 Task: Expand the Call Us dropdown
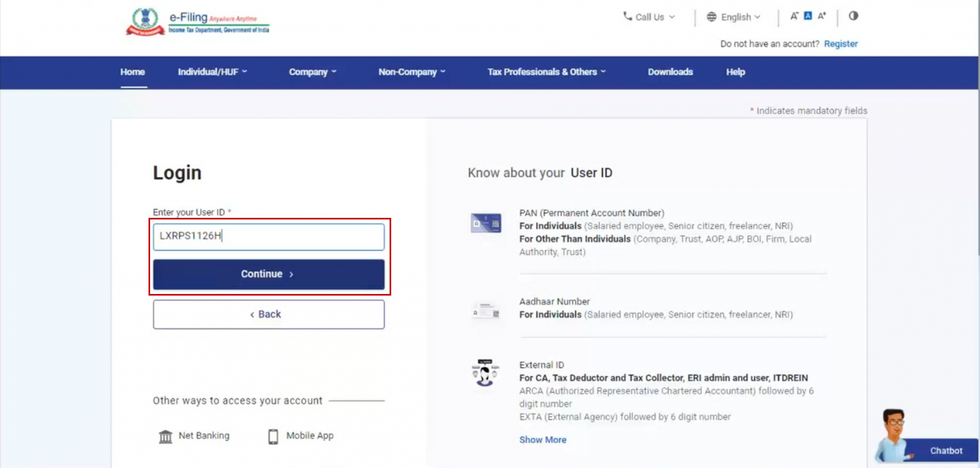648,16
